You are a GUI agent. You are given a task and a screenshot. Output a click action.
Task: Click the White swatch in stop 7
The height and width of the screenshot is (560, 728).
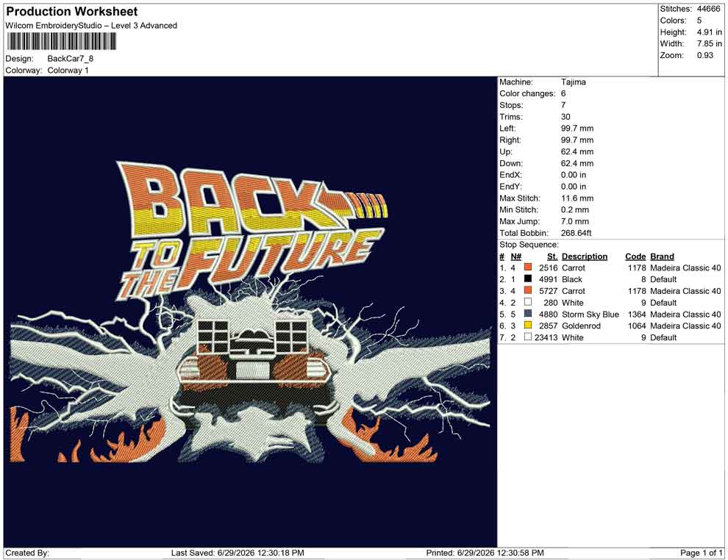(528, 337)
